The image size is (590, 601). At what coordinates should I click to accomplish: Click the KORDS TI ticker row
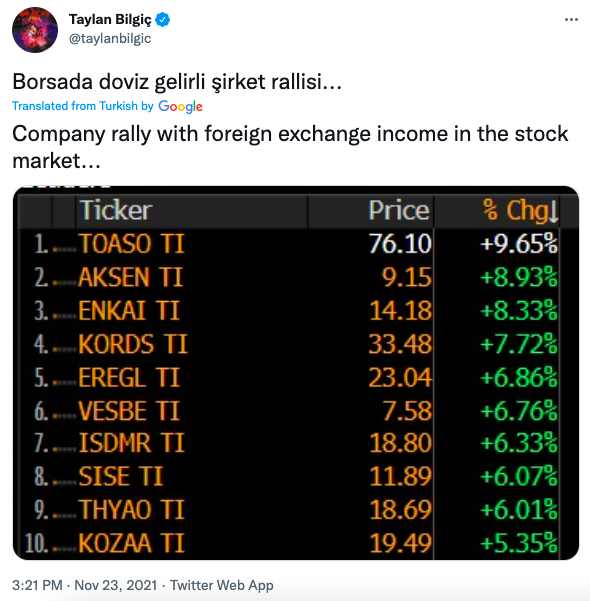pyautogui.click(x=295, y=344)
